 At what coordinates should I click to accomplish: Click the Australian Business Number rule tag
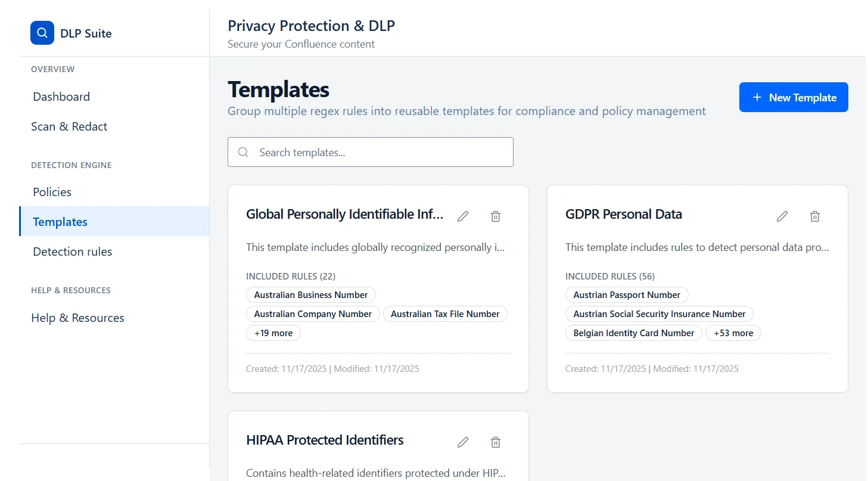(x=310, y=294)
